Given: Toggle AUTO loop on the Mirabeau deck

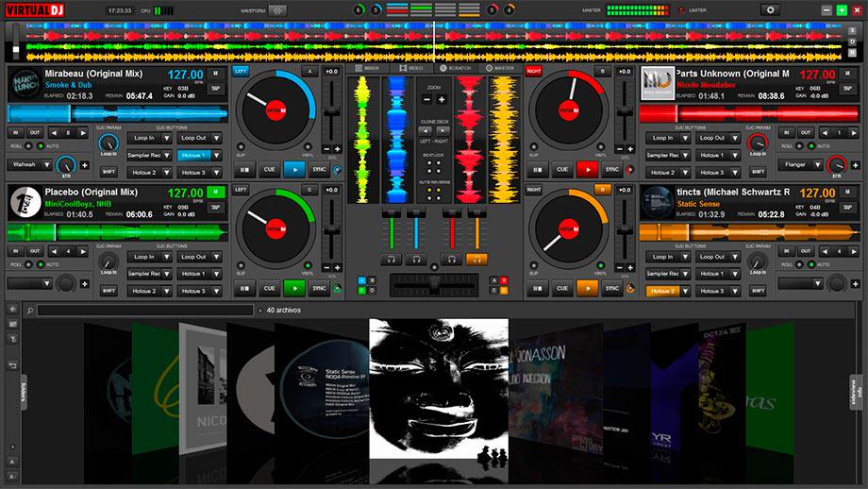Looking at the screenshot, I should [x=40, y=146].
